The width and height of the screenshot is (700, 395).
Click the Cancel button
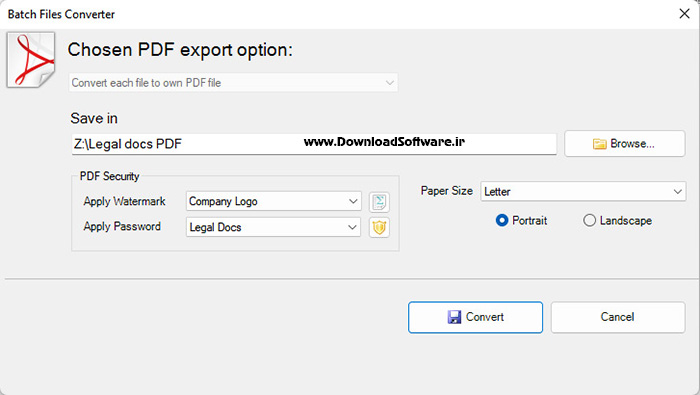coord(618,317)
